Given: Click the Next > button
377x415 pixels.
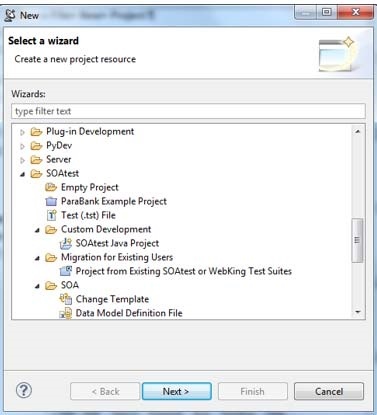Looking at the screenshot, I should pos(177,391).
